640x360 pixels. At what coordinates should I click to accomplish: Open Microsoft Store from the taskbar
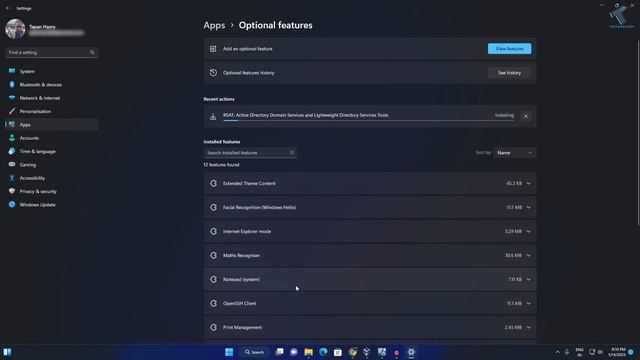(x=338, y=352)
